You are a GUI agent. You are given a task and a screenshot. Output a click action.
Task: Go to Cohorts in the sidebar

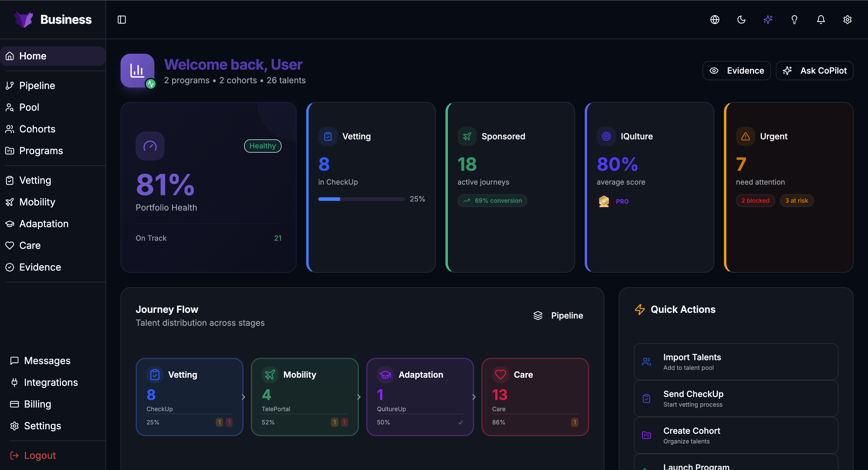click(37, 129)
